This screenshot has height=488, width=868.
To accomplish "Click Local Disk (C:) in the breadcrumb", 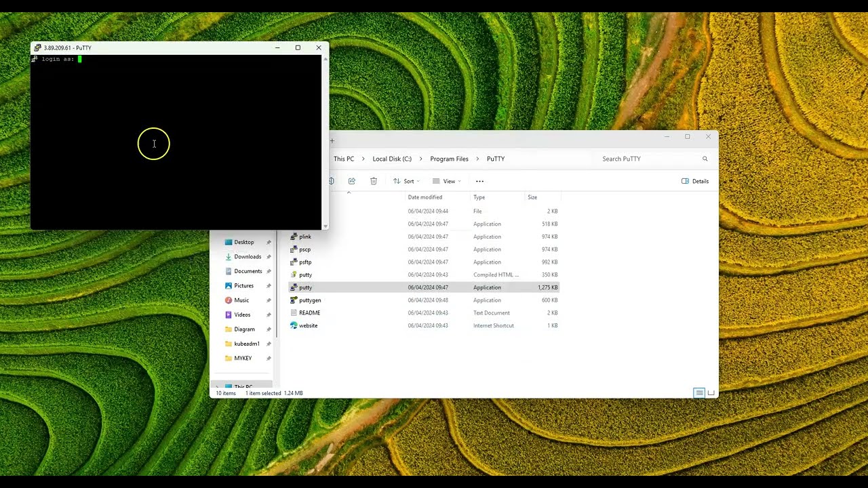I will pos(392,159).
